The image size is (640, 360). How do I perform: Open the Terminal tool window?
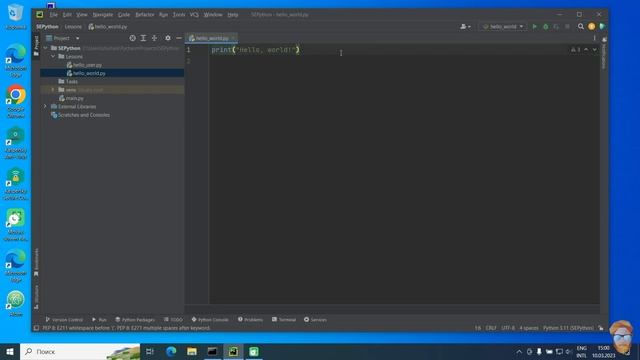(x=284, y=320)
